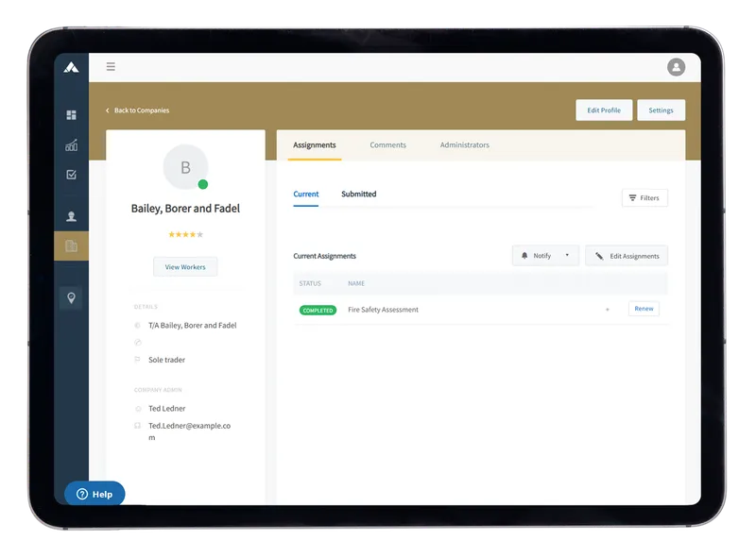756x558 pixels.
Task: Click Back to Companies link
Action: click(x=138, y=110)
